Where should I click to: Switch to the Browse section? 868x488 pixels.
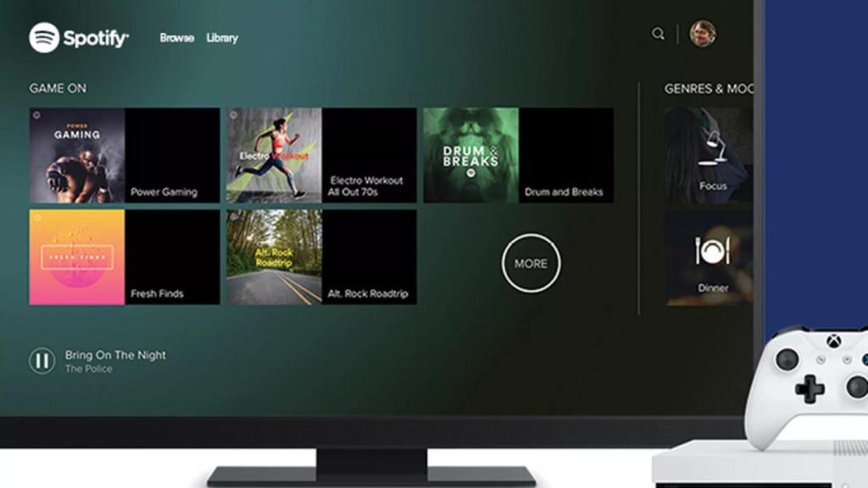click(x=175, y=37)
